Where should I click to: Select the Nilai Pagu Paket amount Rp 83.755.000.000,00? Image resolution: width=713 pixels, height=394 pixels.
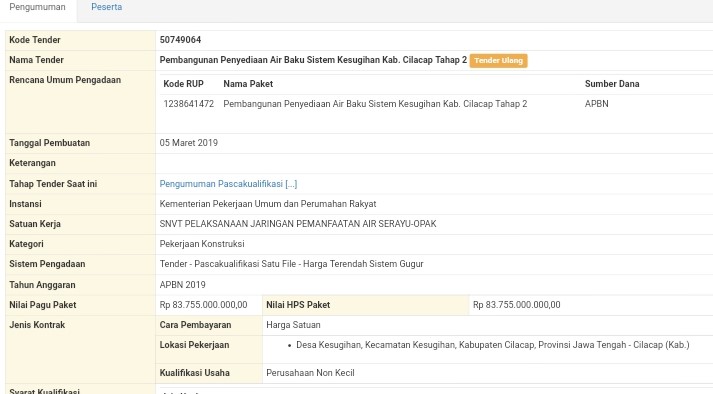pyautogui.click(x=203, y=305)
